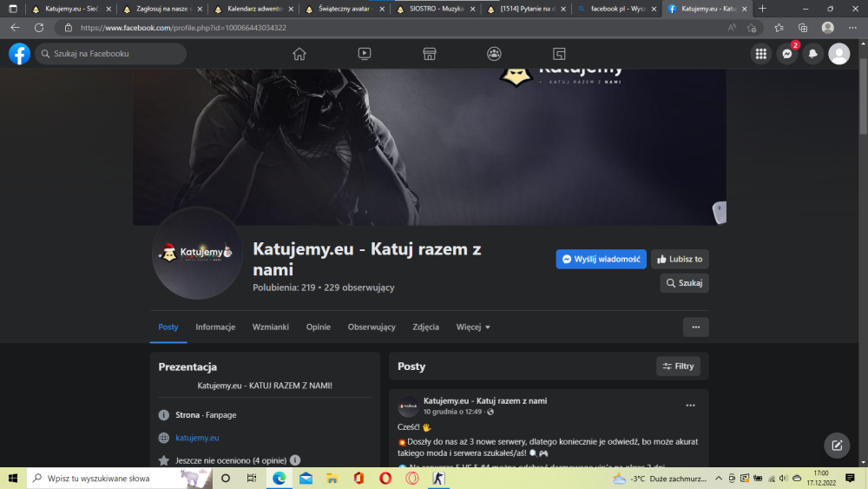Open the browser Favorites list icon

pos(779,28)
